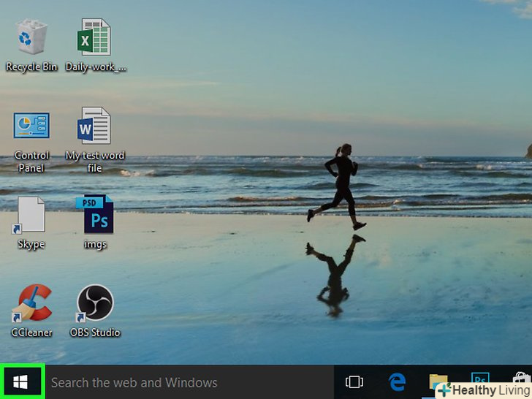The height and width of the screenshot is (399, 532).
Task: Select the imgs Photoshop PSD file
Action: pos(95,214)
